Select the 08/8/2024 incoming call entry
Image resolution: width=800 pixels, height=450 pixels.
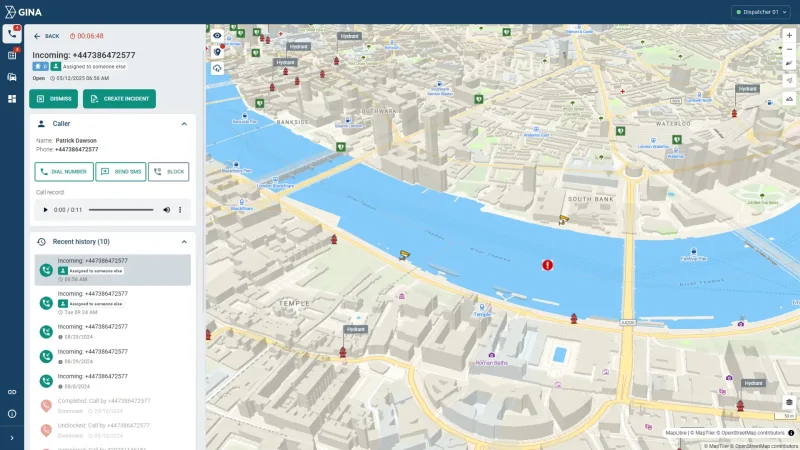coord(112,380)
